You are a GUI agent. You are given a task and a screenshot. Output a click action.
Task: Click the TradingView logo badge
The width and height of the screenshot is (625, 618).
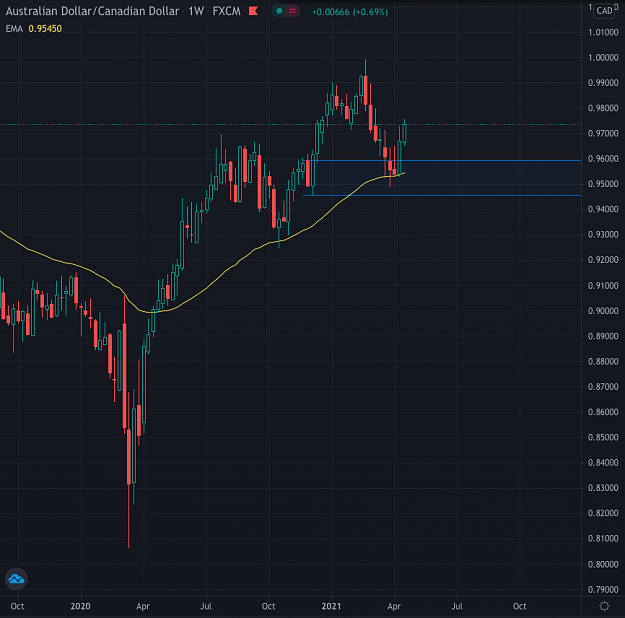point(16,579)
